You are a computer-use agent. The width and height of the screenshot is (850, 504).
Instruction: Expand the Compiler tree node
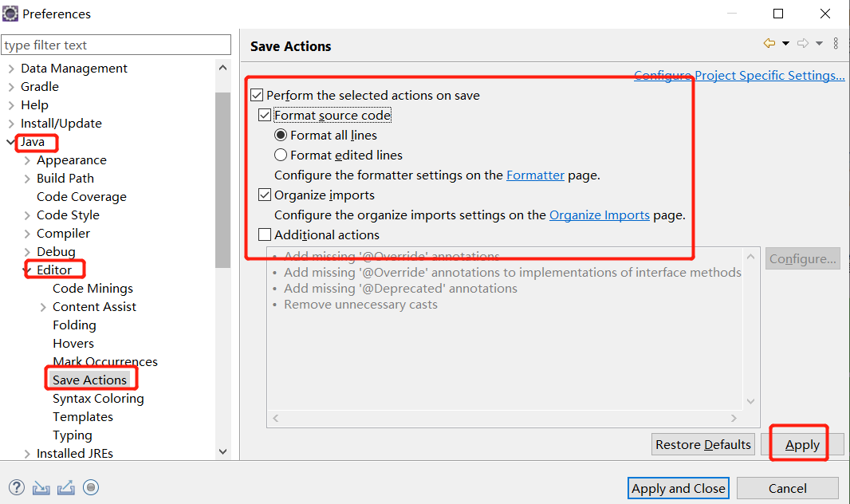click(27, 234)
